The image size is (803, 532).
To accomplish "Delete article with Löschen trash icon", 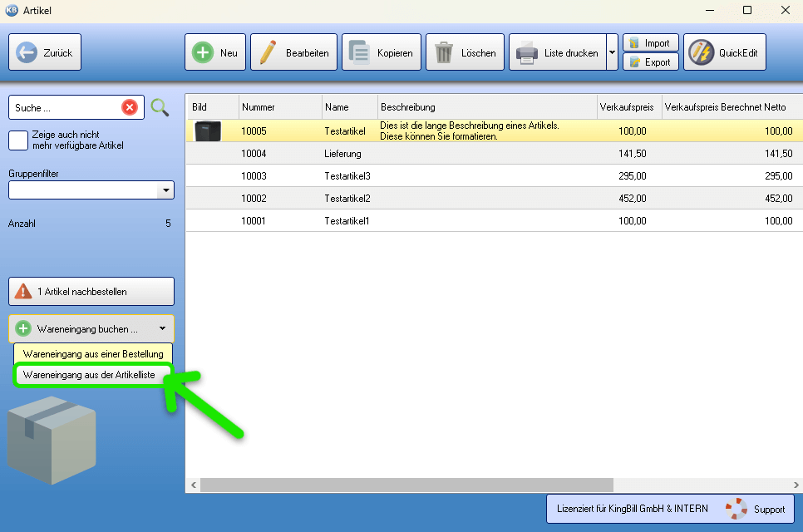I will pyautogui.click(x=444, y=52).
